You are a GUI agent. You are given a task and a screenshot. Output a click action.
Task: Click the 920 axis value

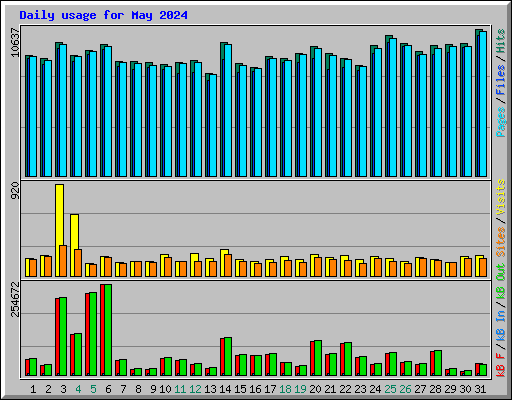[x=15, y=191]
